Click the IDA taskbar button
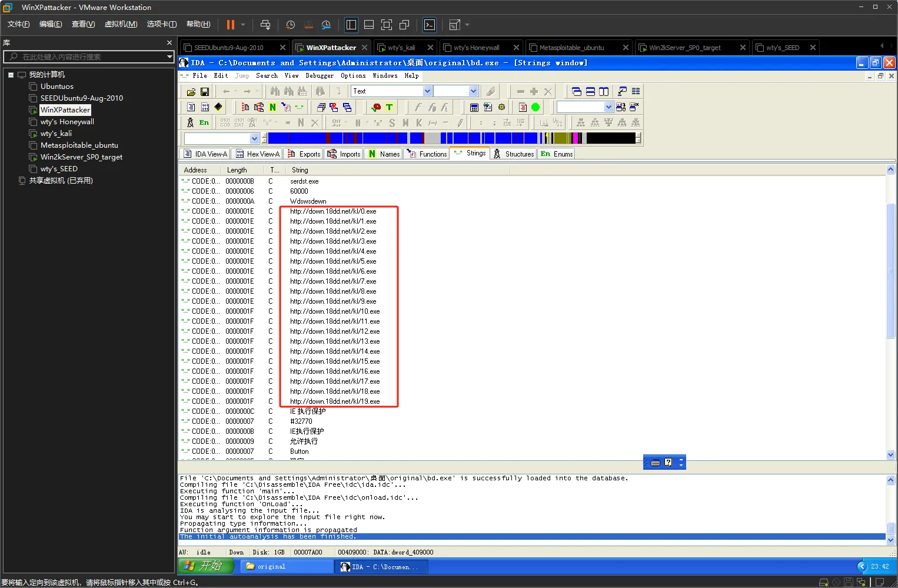The width and height of the screenshot is (898, 588). tap(382, 566)
